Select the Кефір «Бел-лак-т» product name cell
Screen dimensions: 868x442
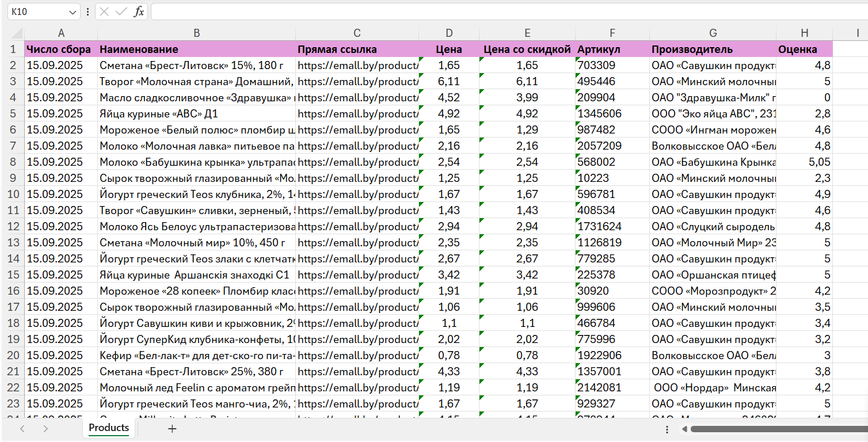(197, 355)
